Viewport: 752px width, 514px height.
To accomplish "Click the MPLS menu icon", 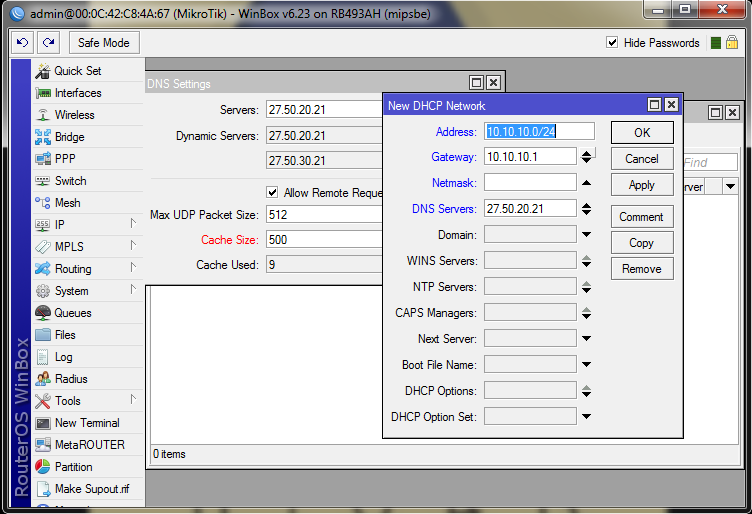I will (x=43, y=247).
